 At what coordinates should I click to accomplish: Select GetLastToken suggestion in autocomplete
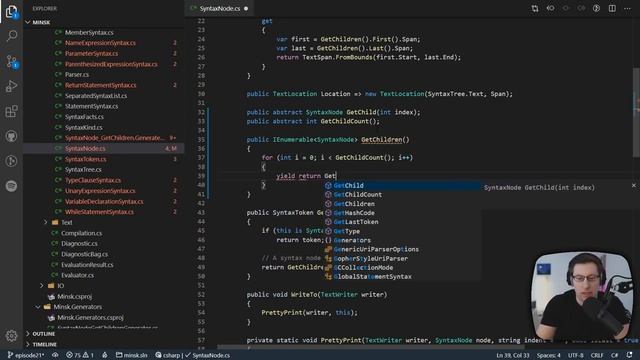coord(402,222)
